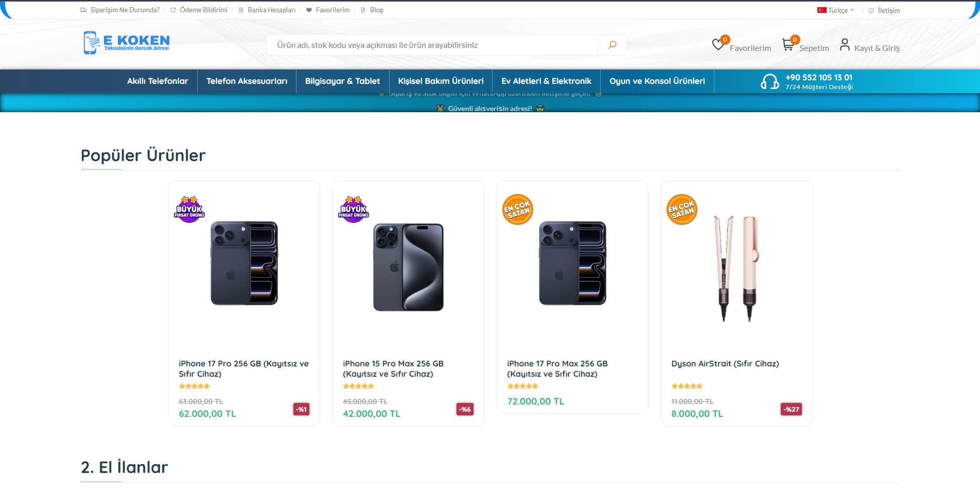This screenshot has height=491, width=980.
Task: Open the Bilgisayar & Tablet menu
Action: 342,81
